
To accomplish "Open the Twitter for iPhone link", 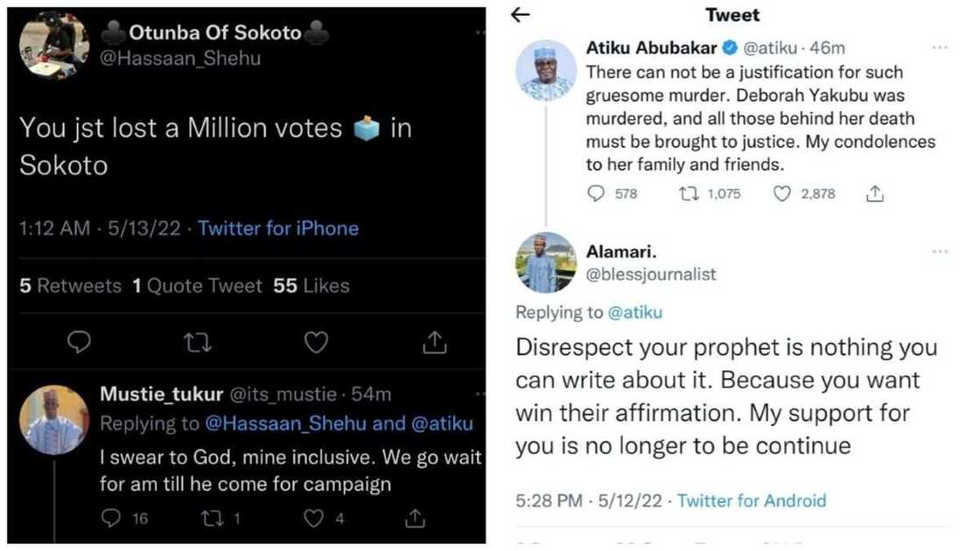I will point(278,228).
